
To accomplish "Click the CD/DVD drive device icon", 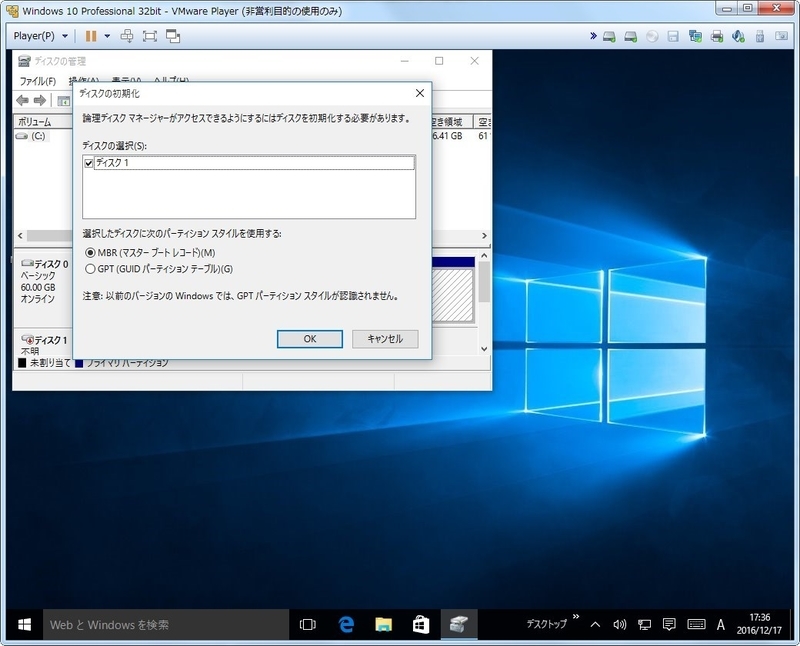I will (x=652, y=37).
